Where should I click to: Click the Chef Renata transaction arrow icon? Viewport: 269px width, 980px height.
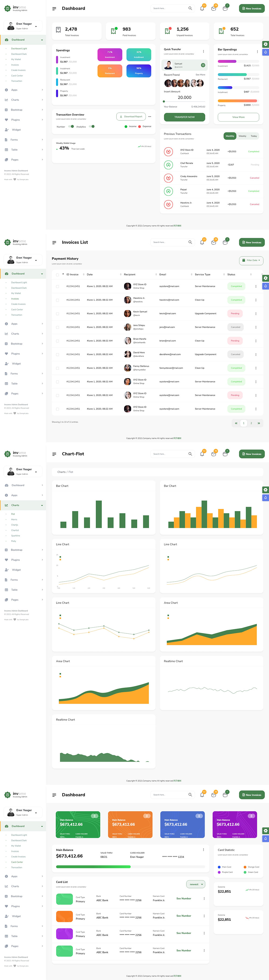click(x=168, y=165)
